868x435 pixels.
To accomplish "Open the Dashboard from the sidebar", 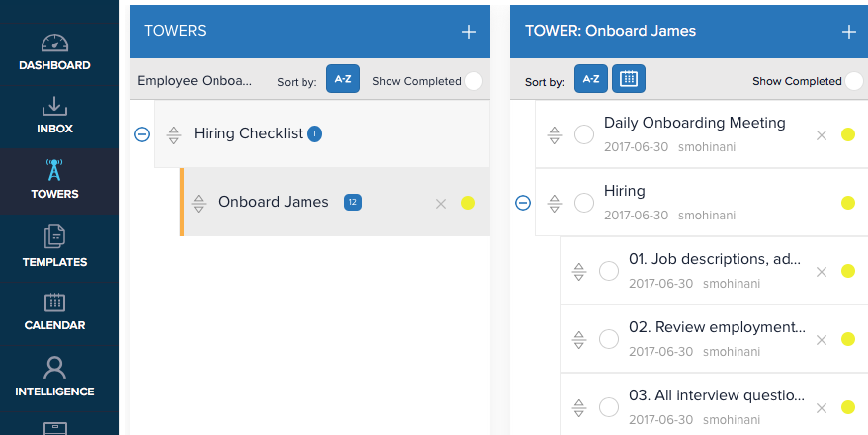I will pyautogui.click(x=55, y=52).
